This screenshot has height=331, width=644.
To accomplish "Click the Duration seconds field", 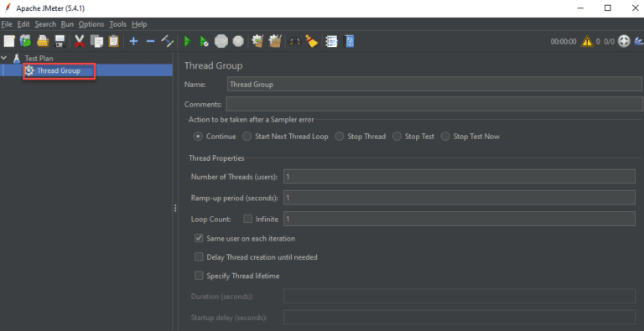I will [x=460, y=296].
